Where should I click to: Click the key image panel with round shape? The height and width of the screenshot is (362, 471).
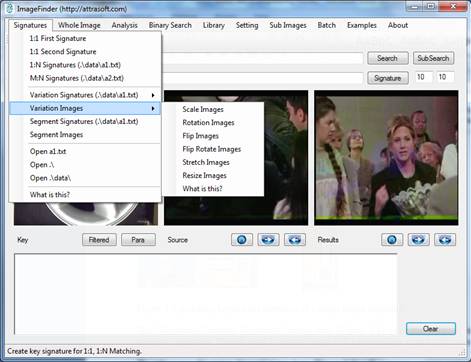tap(86, 214)
